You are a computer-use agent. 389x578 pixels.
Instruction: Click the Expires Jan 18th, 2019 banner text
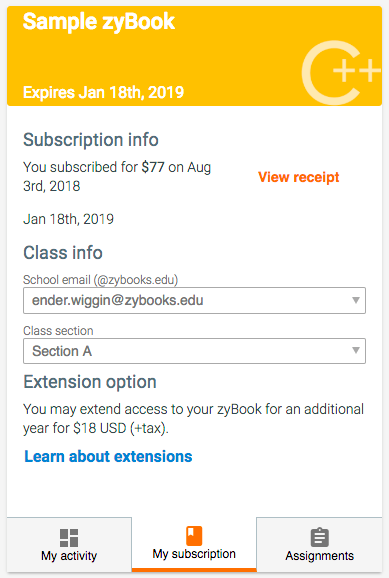103,92
